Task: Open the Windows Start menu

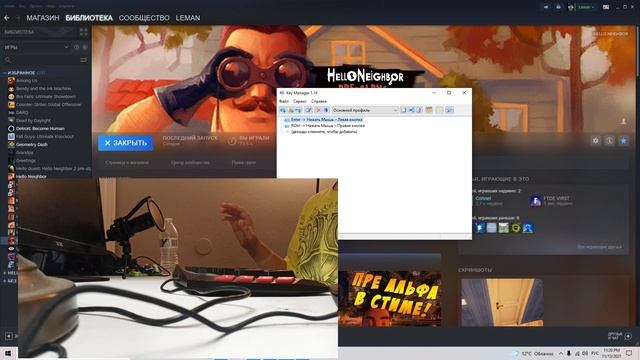Action: 7,353
